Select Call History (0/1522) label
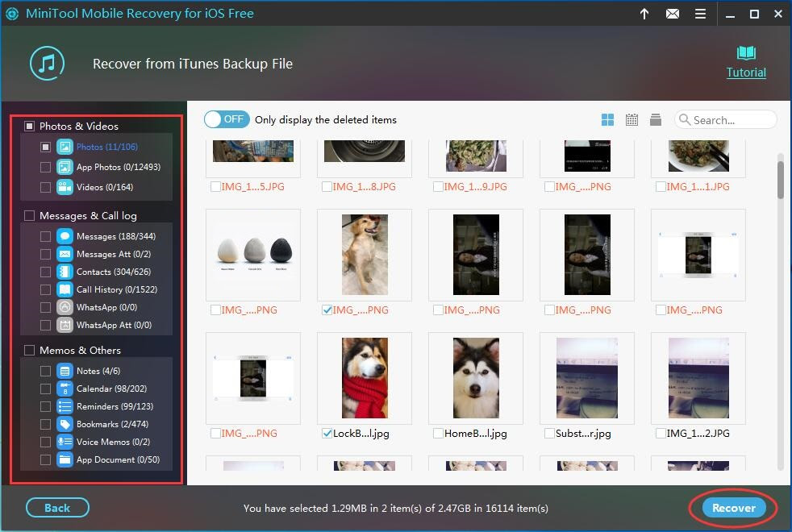The image size is (792, 532). [x=117, y=289]
